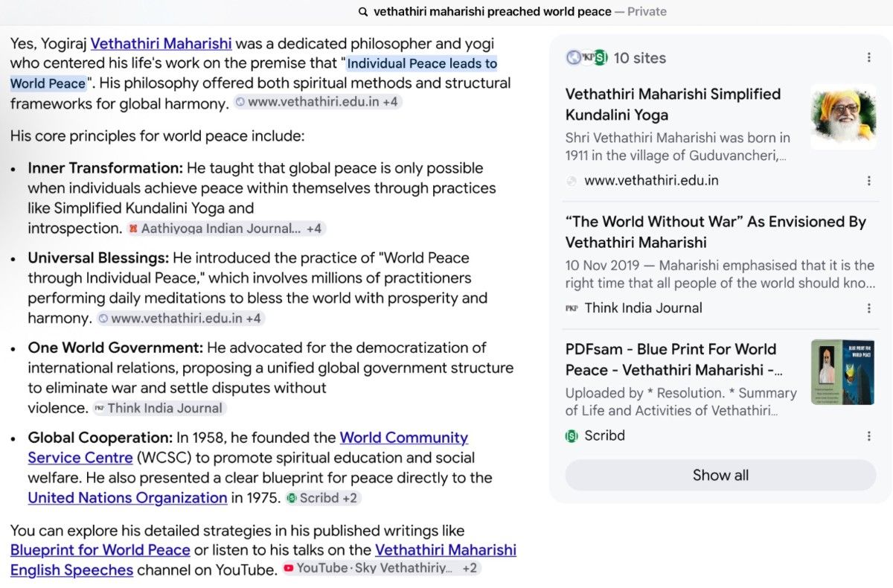Open the three-dot menu beside 10 sites
The width and height of the screenshot is (893, 588).
(869, 57)
